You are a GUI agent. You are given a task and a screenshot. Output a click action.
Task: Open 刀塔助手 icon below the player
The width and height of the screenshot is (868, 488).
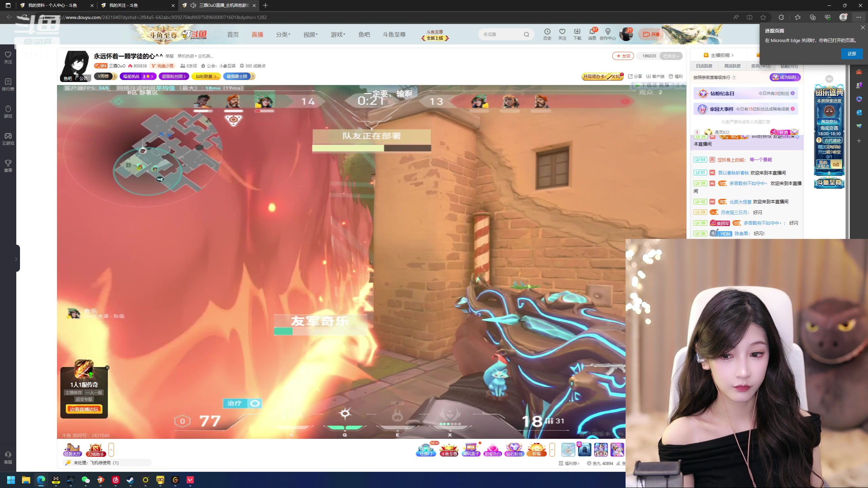click(x=96, y=450)
